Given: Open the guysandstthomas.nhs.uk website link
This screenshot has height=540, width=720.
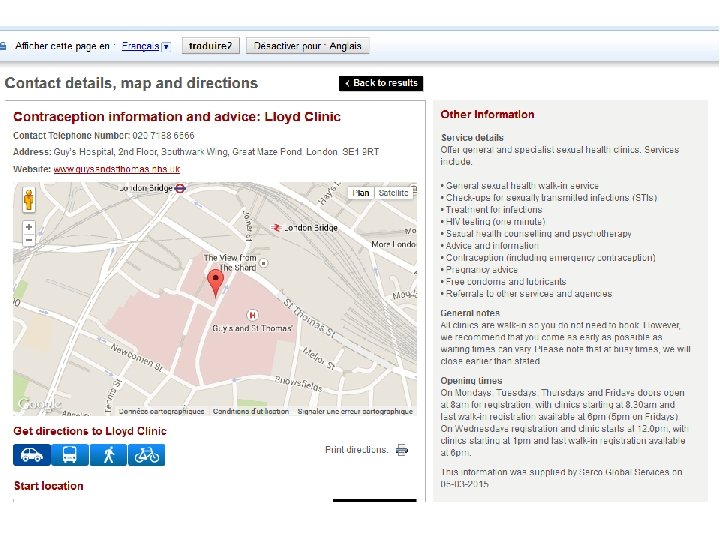Looking at the screenshot, I should (x=117, y=169).
